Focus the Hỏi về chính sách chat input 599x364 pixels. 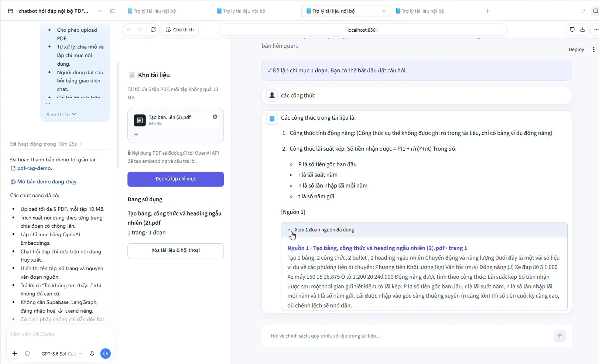click(409, 336)
